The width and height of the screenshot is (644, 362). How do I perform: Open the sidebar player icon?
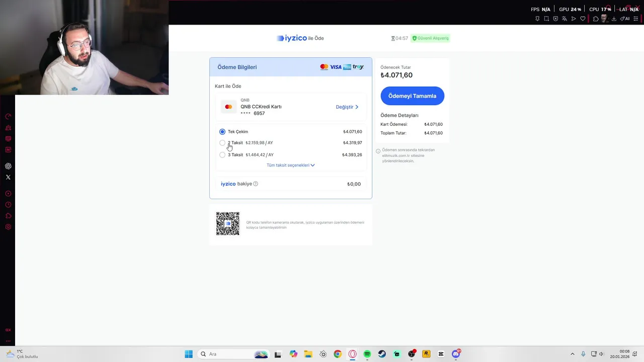(x=8, y=194)
